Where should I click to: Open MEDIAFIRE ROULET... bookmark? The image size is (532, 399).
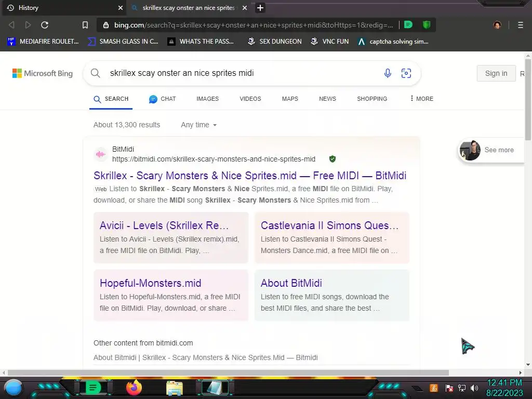tap(43, 42)
